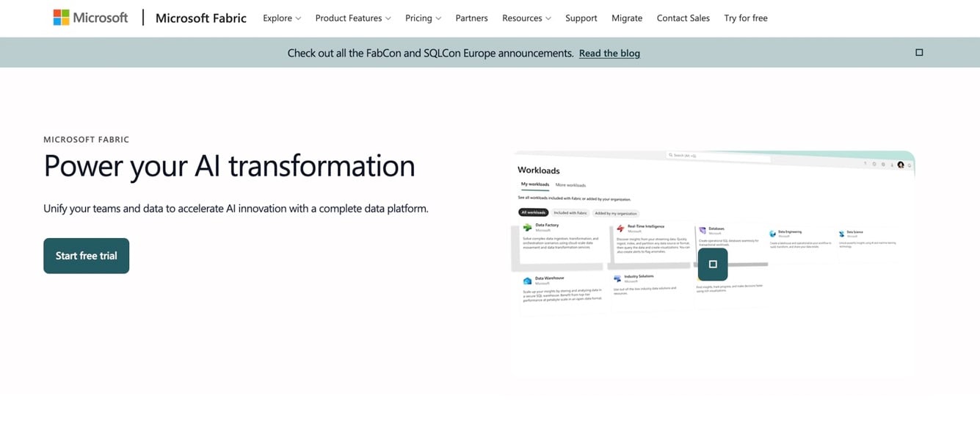Click the Data Warehouse card title
The image size is (980, 432).
tap(550, 278)
